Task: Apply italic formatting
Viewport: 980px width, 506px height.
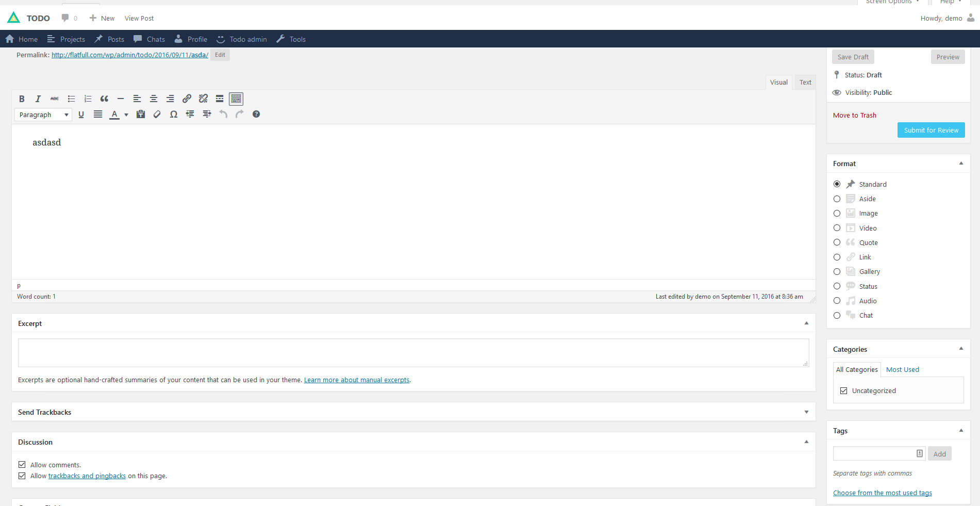Action: [38, 99]
